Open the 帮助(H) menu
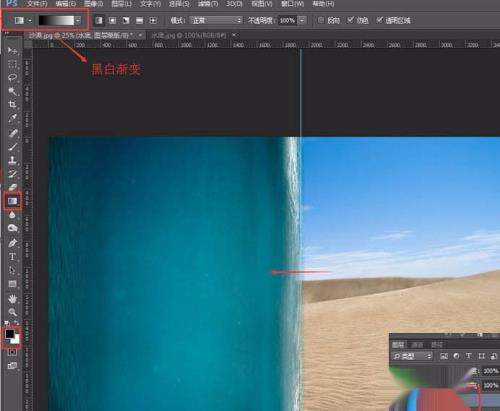The height and width of the screenshot is (411, 500). point(323,4)
